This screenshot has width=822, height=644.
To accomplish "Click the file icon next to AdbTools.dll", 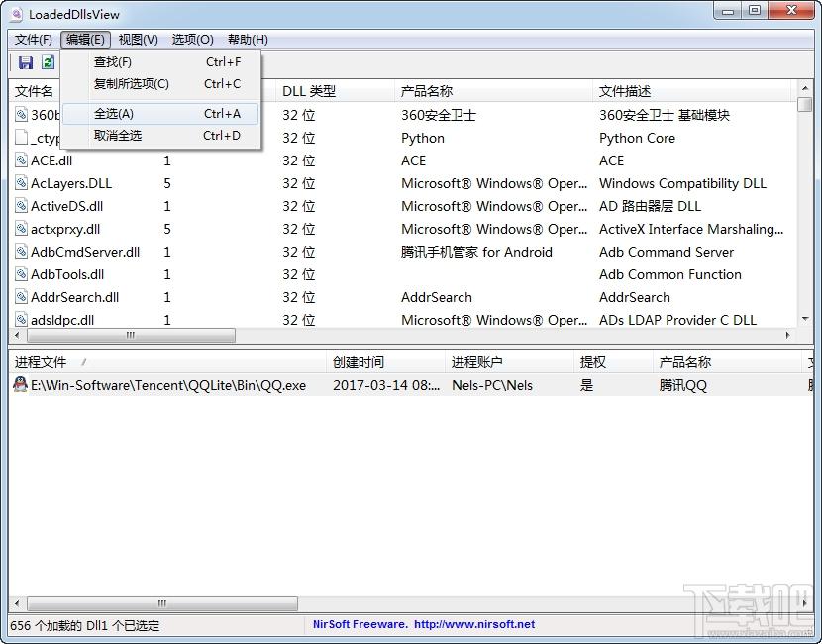I will (21, 274).
